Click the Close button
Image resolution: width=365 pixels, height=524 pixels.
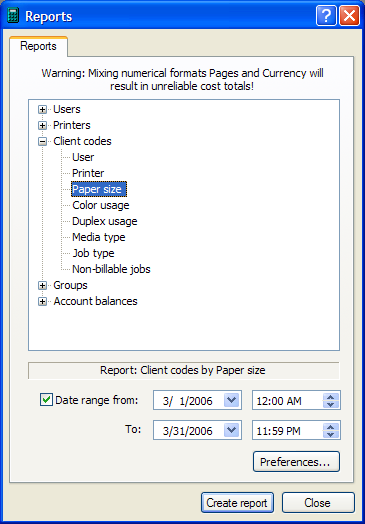click(318, 503)
